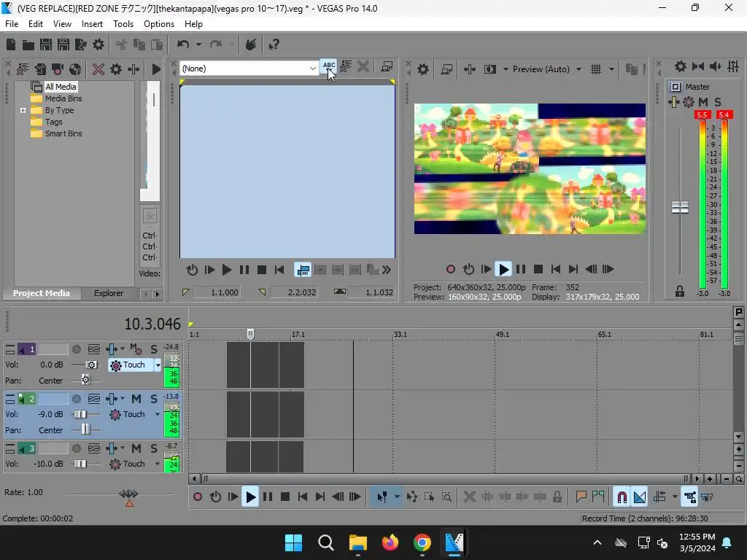Click the playback Rate slider

tap(128, 494)
